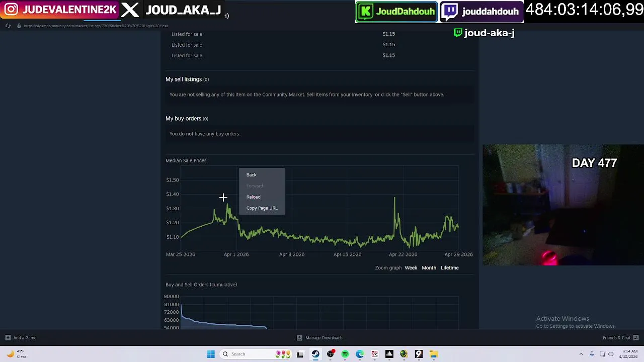This screenshot has width=644, height=362.
Task: Choose Back in the context menu
Action: point(251,174)
